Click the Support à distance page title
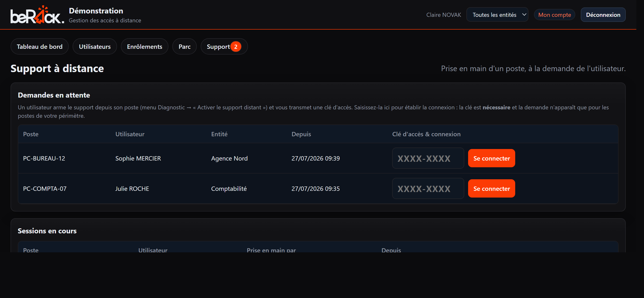Image resolution: width=644 pixels, height=298 pixels. click(57, 68)
